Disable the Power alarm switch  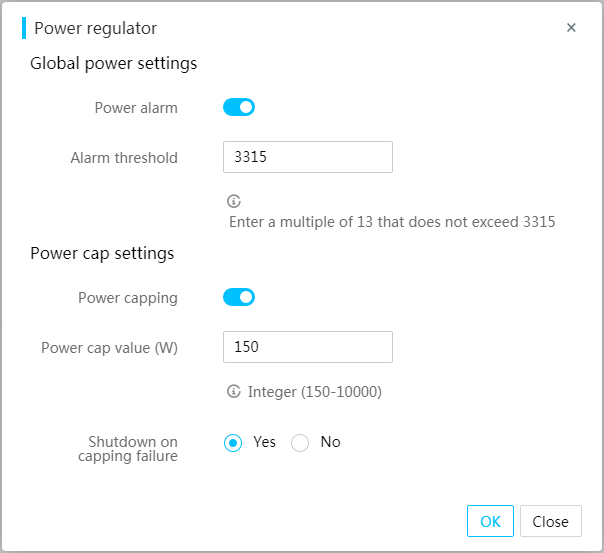click(x=239, y=107)
